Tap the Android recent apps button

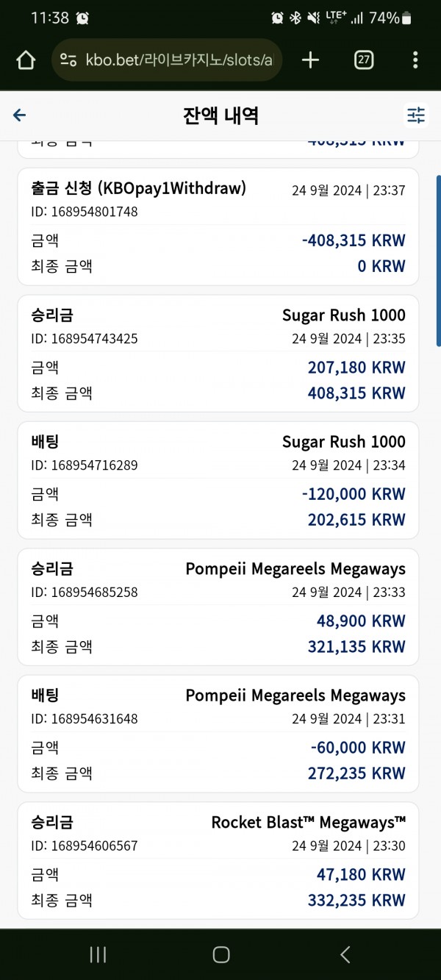pyautogui.click(x=98, y=954)
